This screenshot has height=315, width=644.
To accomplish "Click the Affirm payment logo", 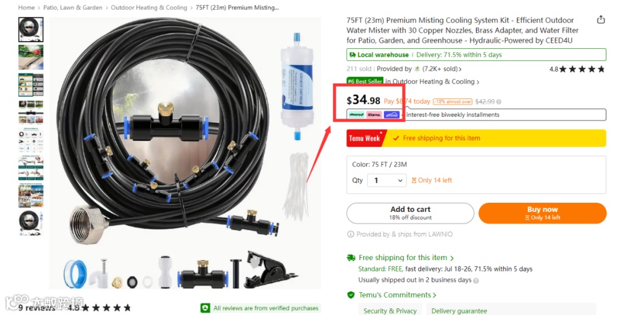I will point(391,115).
